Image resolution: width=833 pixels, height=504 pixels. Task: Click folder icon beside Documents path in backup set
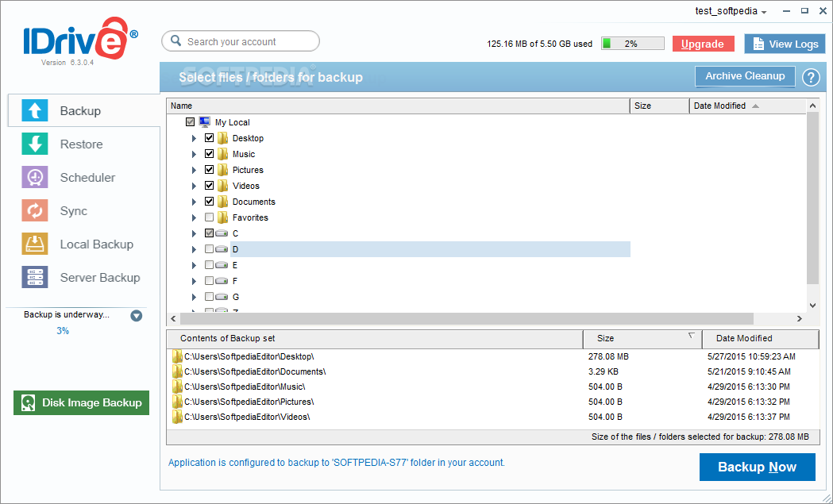pos(177,371)
